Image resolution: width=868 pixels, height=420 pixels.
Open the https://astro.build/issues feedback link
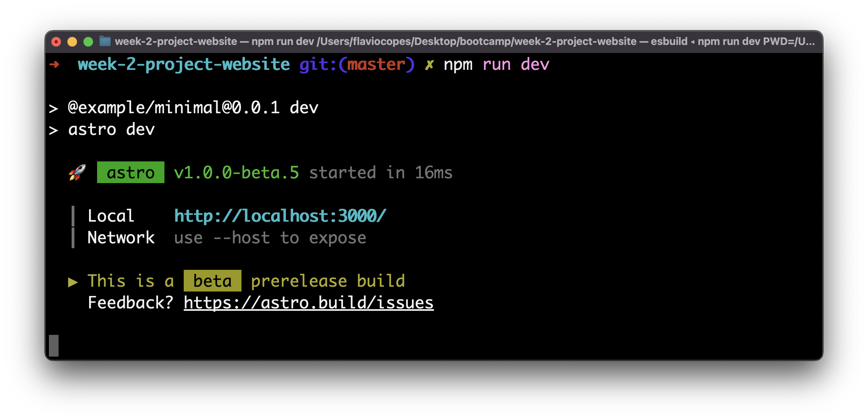tap(308, 303)
